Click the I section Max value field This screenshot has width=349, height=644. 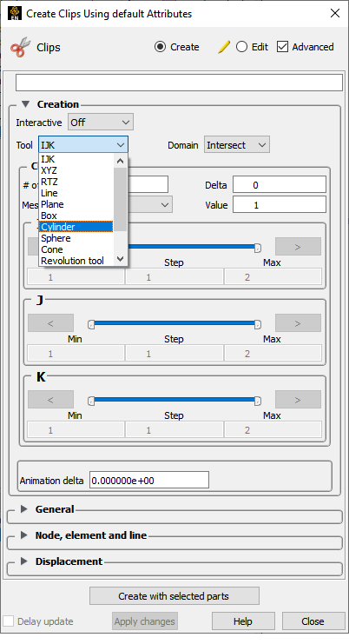coord(273,277)
